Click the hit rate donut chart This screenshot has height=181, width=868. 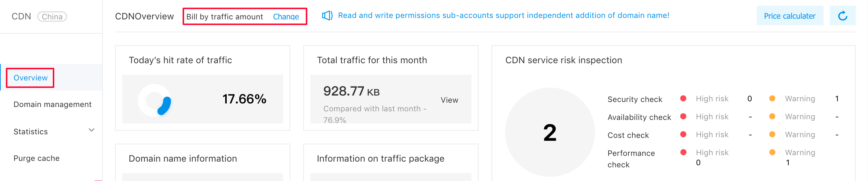155,100
